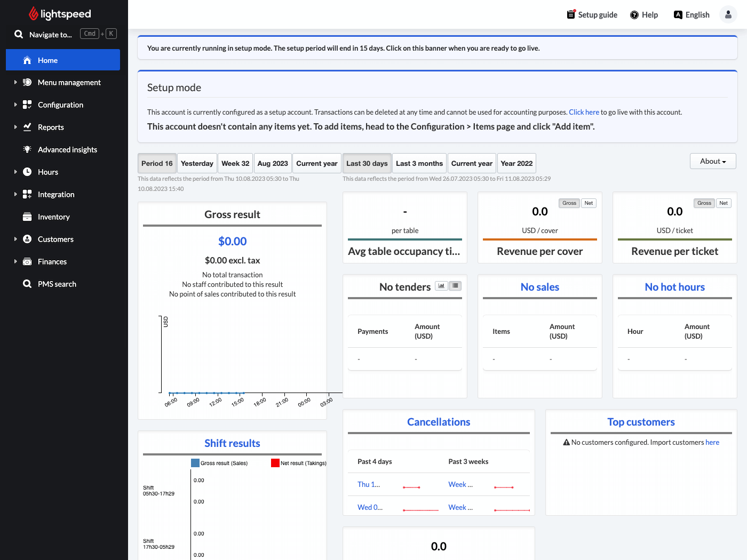Click the Inventory sidebar icon
The height and width of the screenshot is (560, 747).
click(x=27, y=217)
